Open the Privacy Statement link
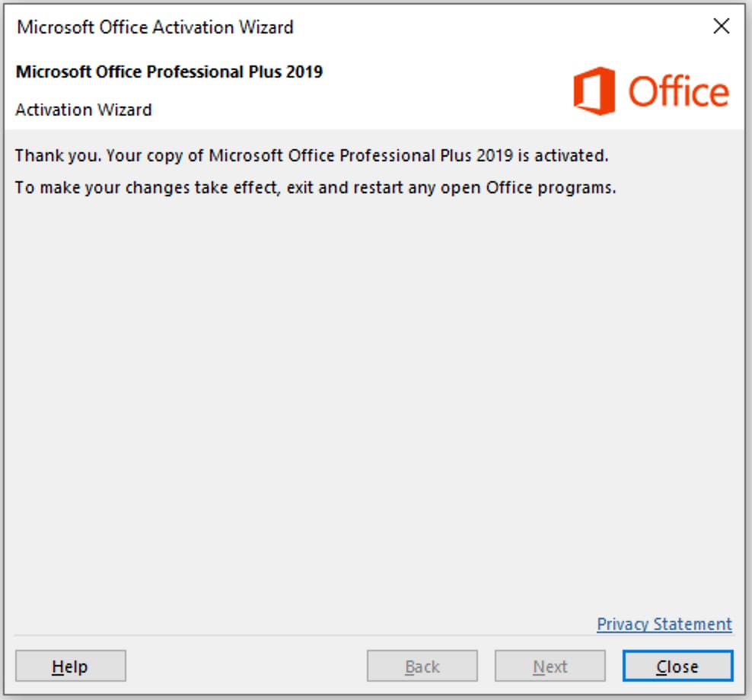Viewport: 752px width, 700px height. pyautogui.click(x=664, y=624)
